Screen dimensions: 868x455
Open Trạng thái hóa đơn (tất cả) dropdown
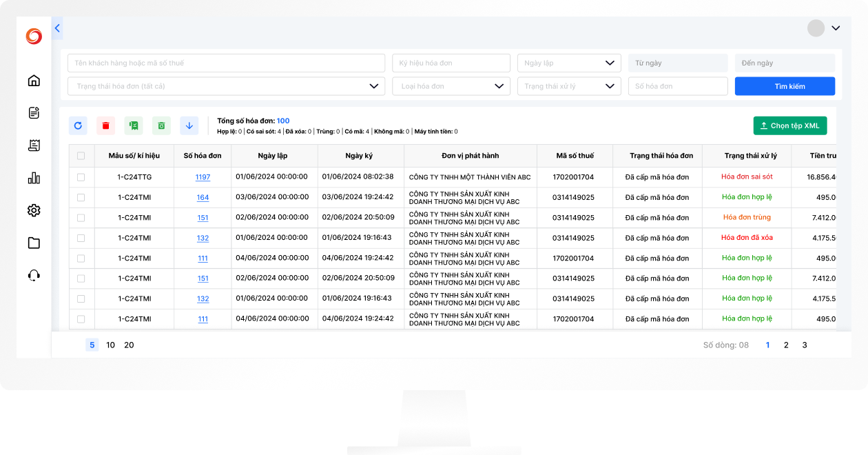[226, 86]
